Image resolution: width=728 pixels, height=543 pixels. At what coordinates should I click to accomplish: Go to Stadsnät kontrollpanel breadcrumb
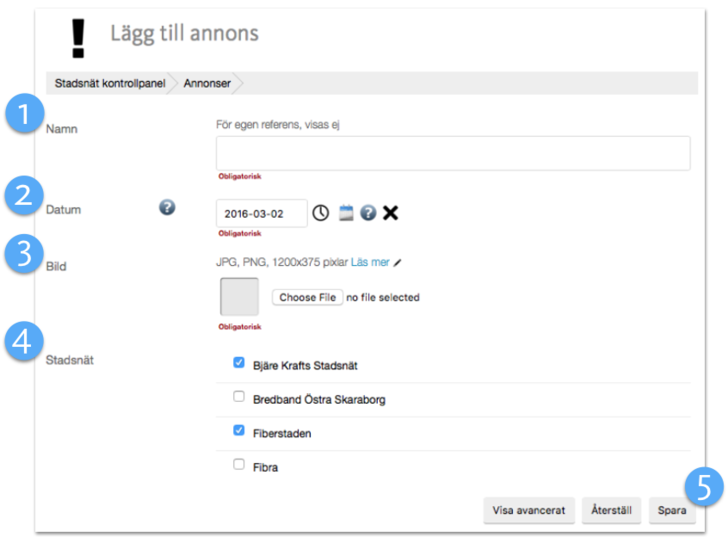coord(107,83)
